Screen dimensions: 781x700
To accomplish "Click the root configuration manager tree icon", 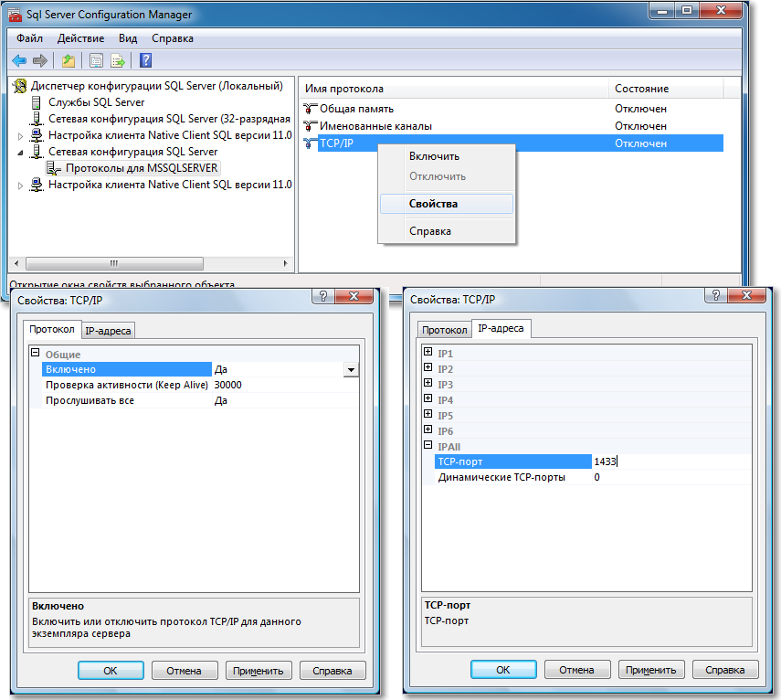I will [20, 86].
